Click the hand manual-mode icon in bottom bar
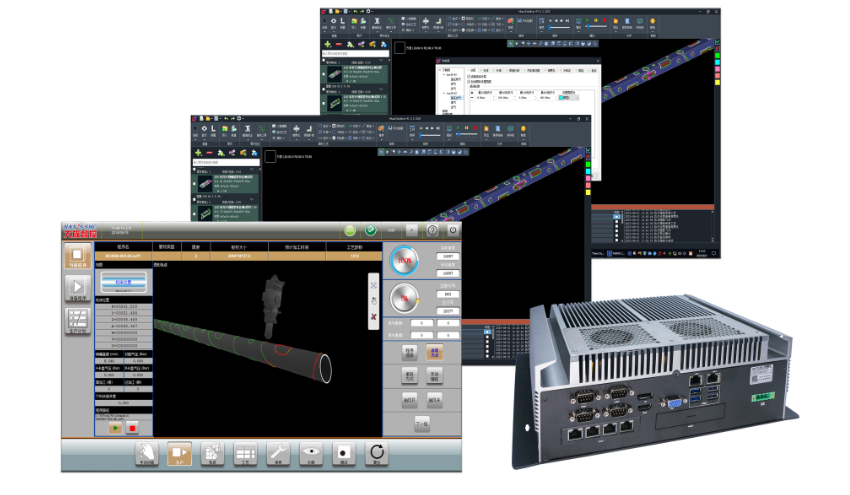The height and width of the screenshot is (495, 850). [x=146, y=454]
